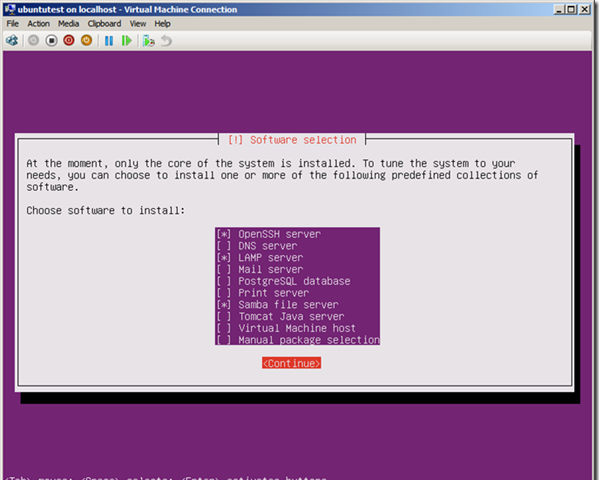Open the Media menu
599x480 pixels.
click(68, 24)
